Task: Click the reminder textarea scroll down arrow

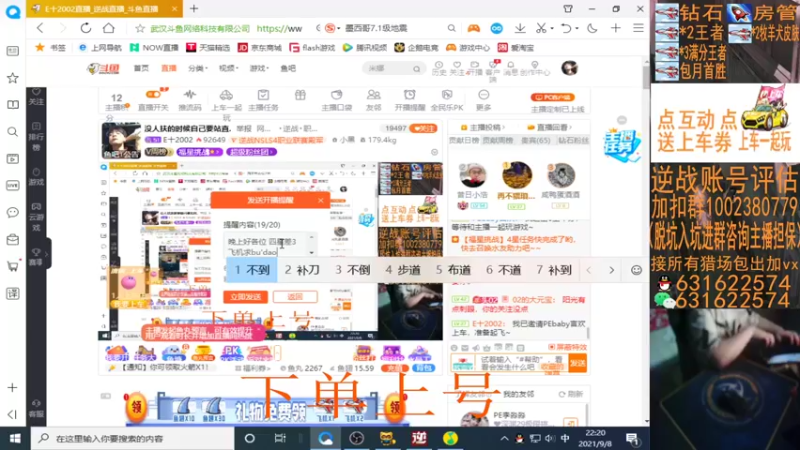Action: [x=312, y=253]
